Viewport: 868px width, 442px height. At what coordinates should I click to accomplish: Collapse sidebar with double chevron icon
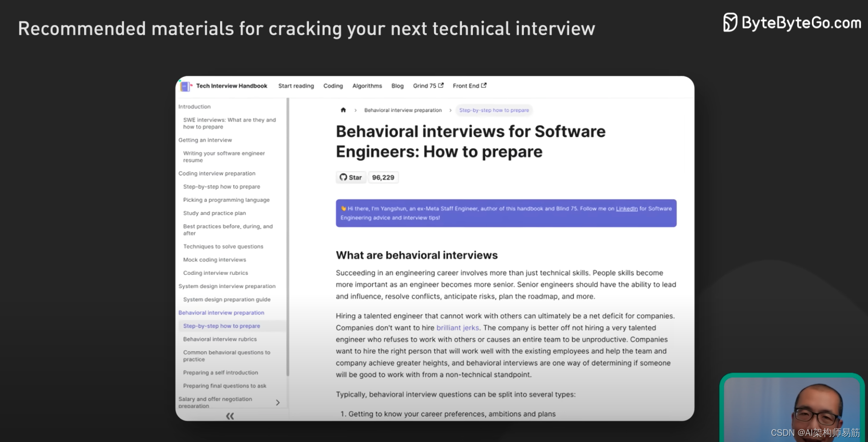(x=230, y=416)
